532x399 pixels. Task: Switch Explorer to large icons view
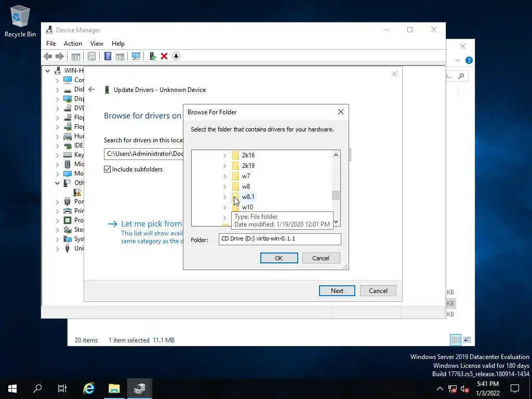(467, 340)
